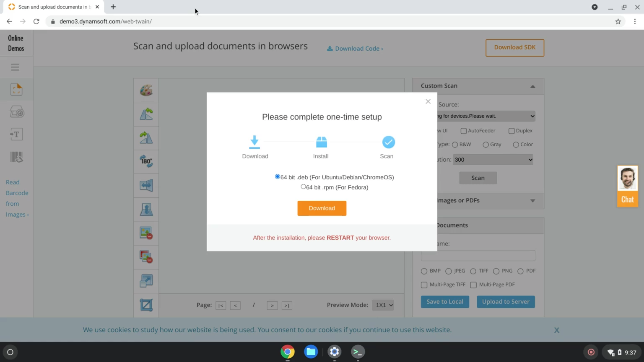Enable AutoFeeder checkbox
This screenshot has height=362, width=644.
464,131
